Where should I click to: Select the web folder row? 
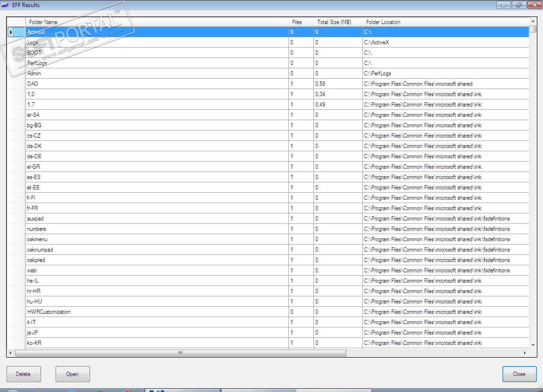pos(268,271)
